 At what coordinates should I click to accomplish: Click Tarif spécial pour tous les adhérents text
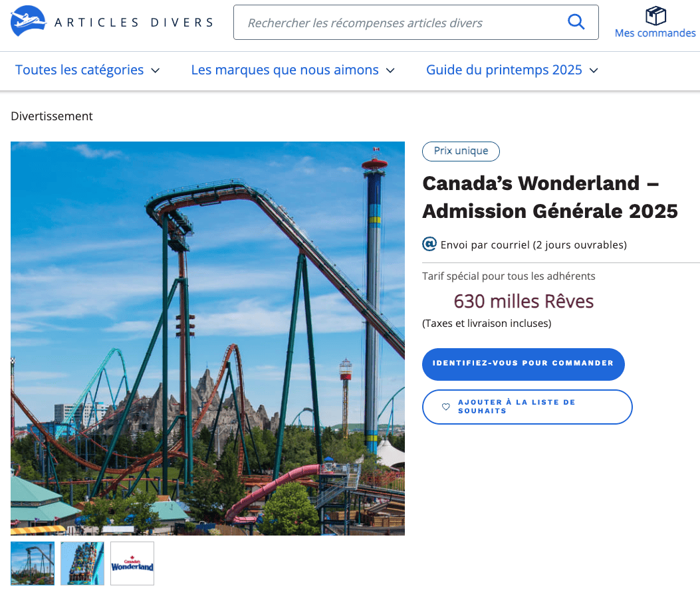[x=509, y=276]
